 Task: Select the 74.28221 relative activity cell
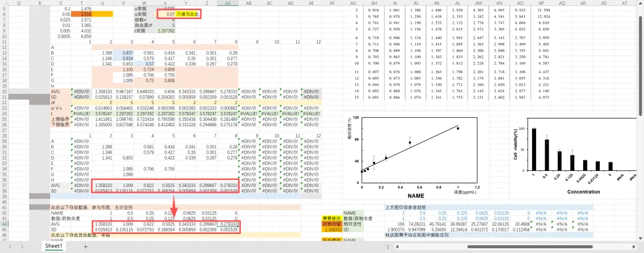[x=416, y=224]
